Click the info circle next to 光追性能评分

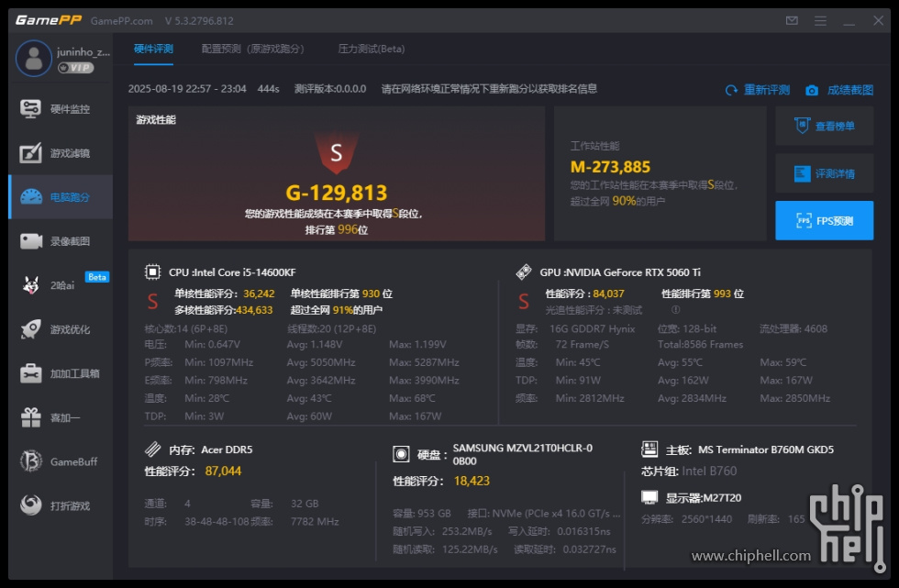tap(676, 309)
